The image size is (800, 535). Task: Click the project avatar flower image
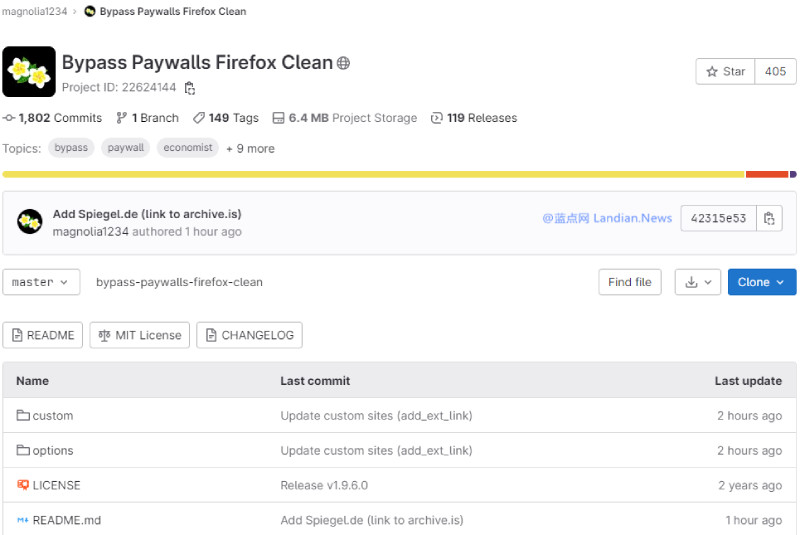pyautogui.click(x=28, y=72)
